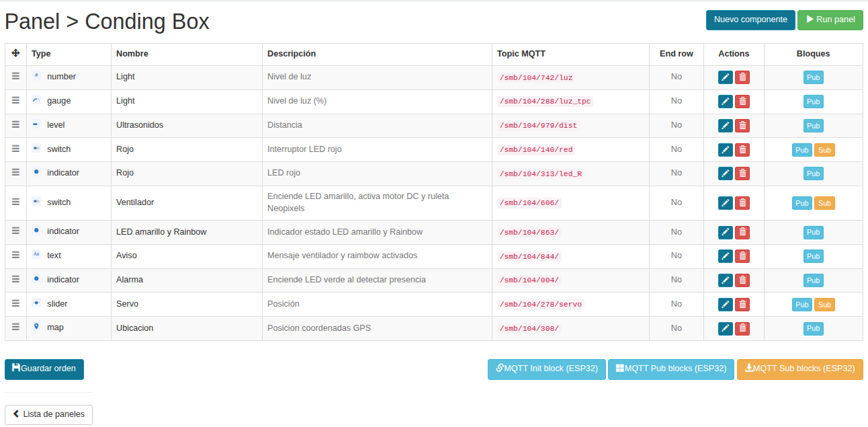The image size is (868, 427).
Task: Save ordering with Guardar orden
Action: click(x=44, y=368)
